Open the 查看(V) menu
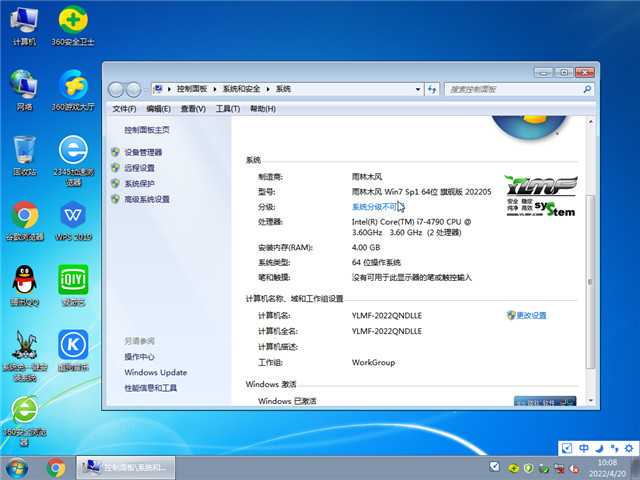This screenshot has height=480, width=640. point(193,109)
